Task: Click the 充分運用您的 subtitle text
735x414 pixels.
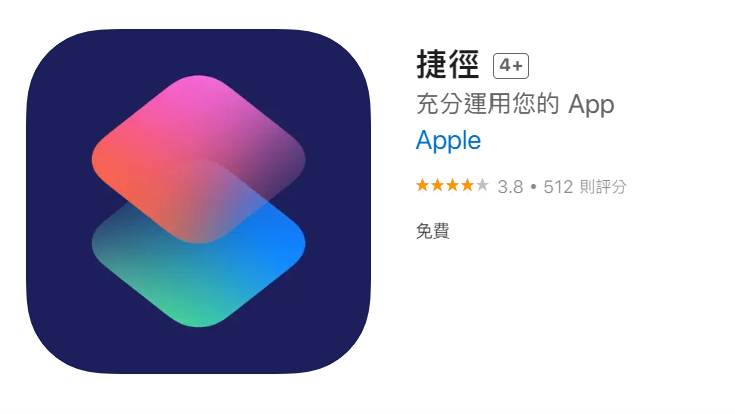Action: [x=488, y=104]
